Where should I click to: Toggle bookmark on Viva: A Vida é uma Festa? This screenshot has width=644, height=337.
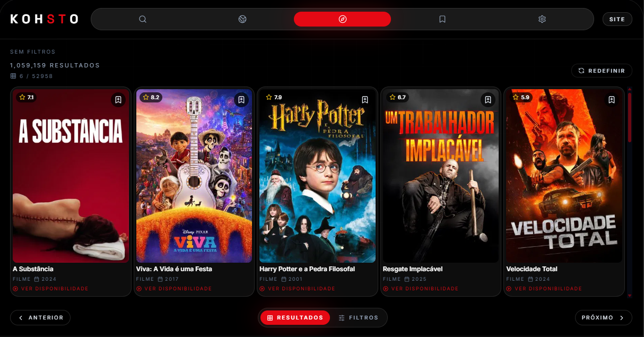pos(241,100)
